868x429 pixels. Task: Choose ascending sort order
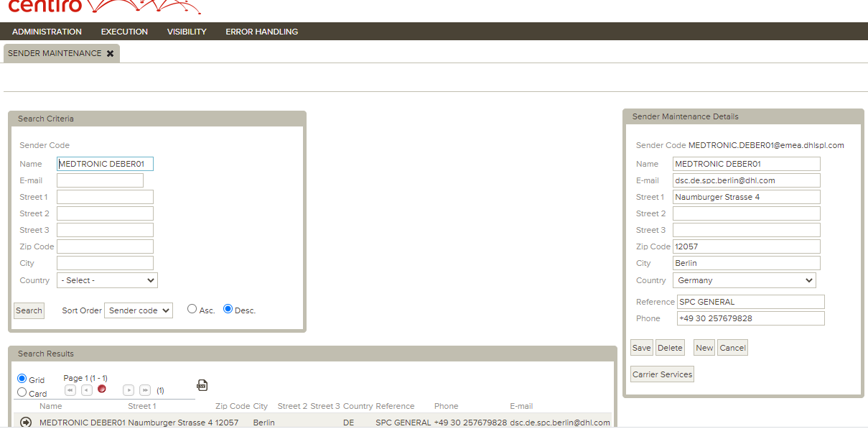192,309
